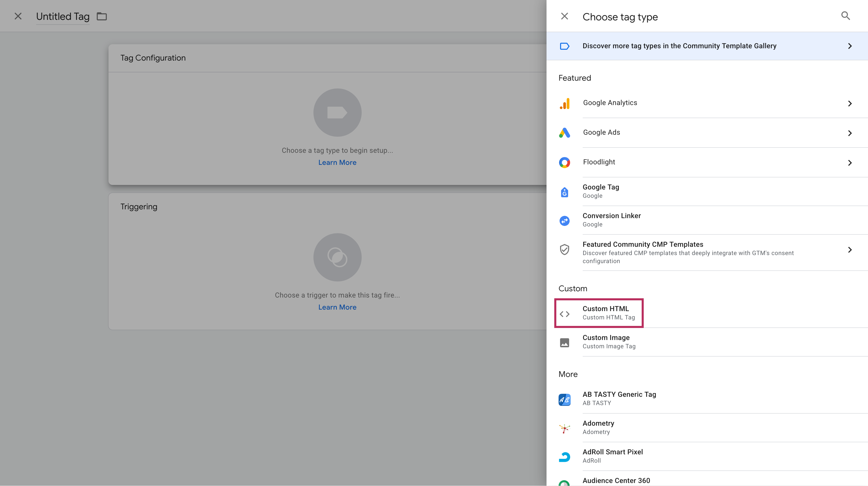Edit the Untitled Tag name field
Screen dimensions: 868x486
coord(63,17)
